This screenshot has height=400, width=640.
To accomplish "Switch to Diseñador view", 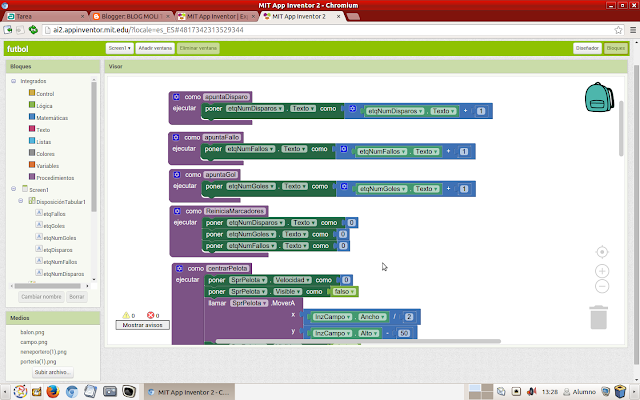I will 587,48.
